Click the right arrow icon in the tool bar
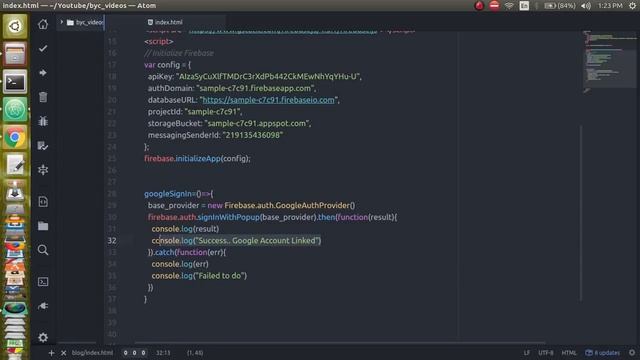This screenshot has height=360, width=640. pos(43,73)
